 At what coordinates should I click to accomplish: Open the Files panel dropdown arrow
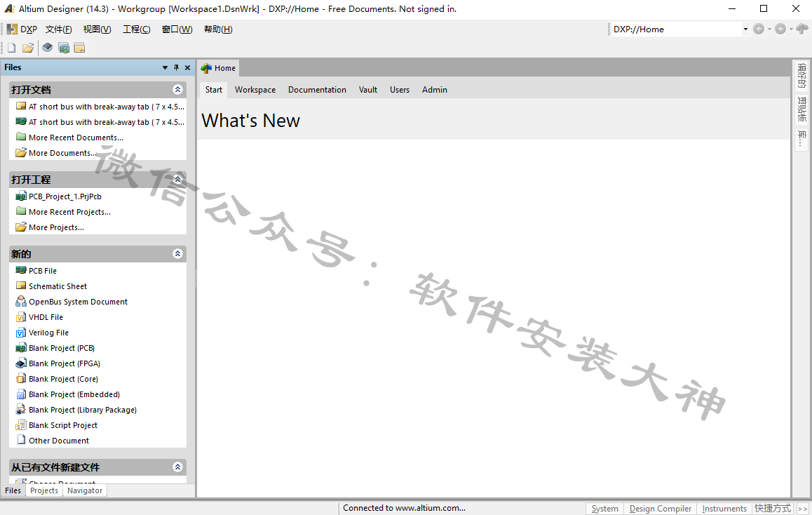[x=165, y=68]
